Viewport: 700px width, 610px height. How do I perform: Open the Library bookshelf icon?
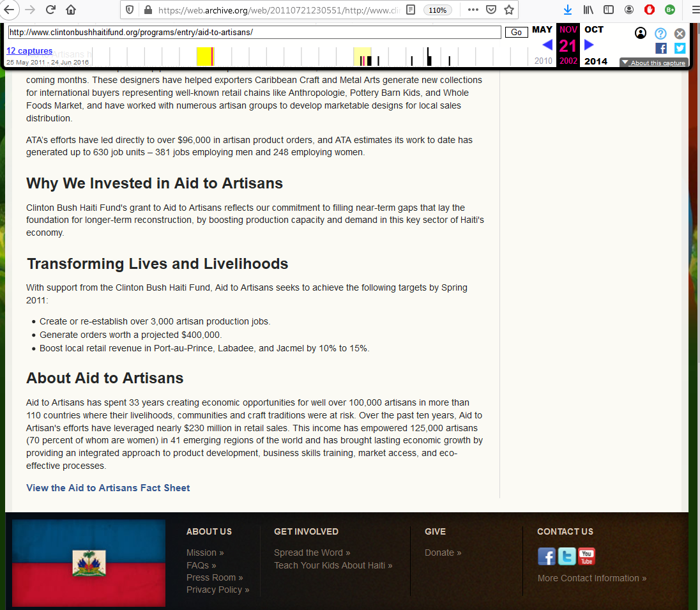pos(588,10)
